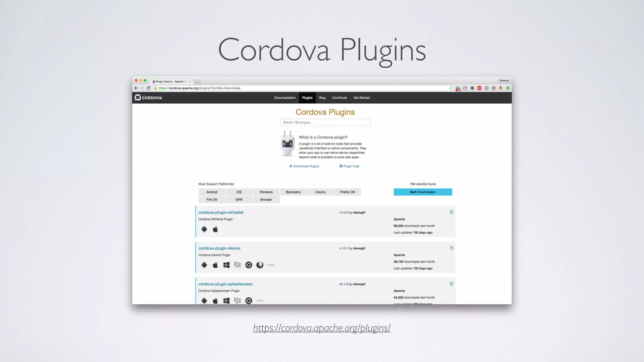
Task: Close the Plugin Search tab
Action: click(x=190, y=81)
